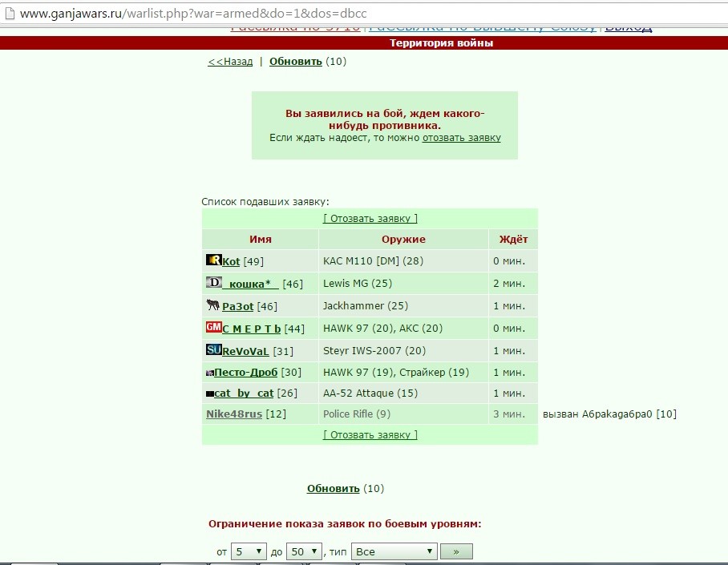Open the maximum level 'до' dropdown showing 50
Screen dimensions: 728x565
point(304,551)
